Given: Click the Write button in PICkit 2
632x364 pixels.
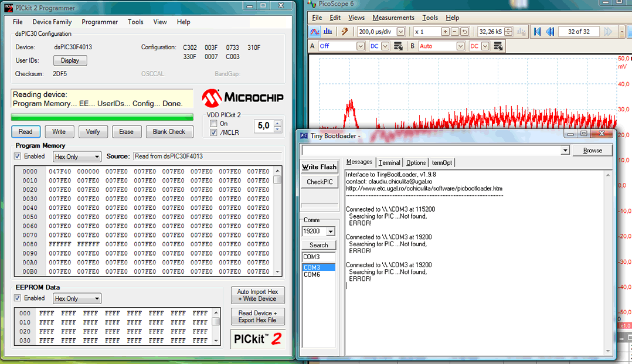Looking at the screenshot, I should [x=59, y=132].
